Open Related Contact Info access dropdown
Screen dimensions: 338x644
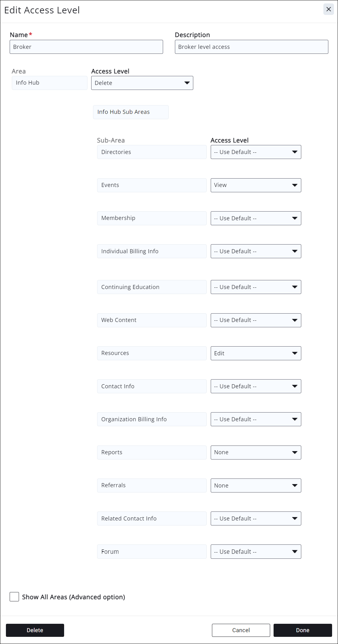pos(256,519)
